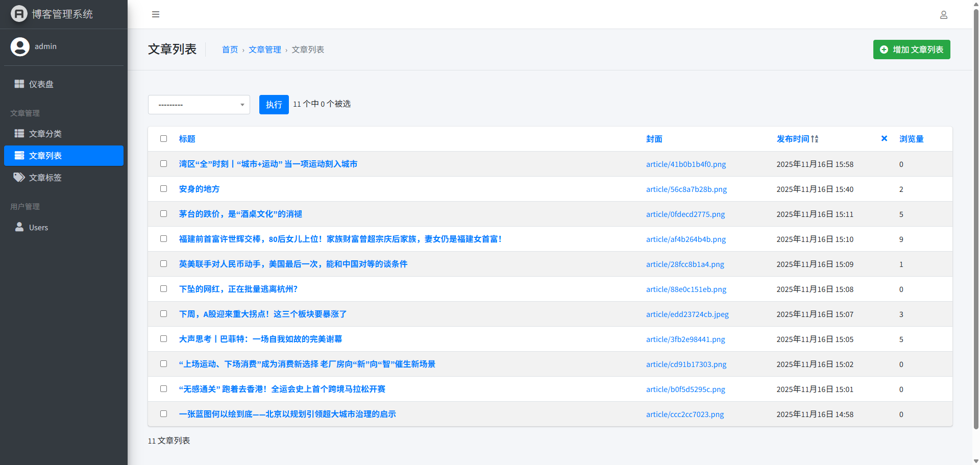Open article 大声思考｜巴菲特

click(x=261, y=339)
